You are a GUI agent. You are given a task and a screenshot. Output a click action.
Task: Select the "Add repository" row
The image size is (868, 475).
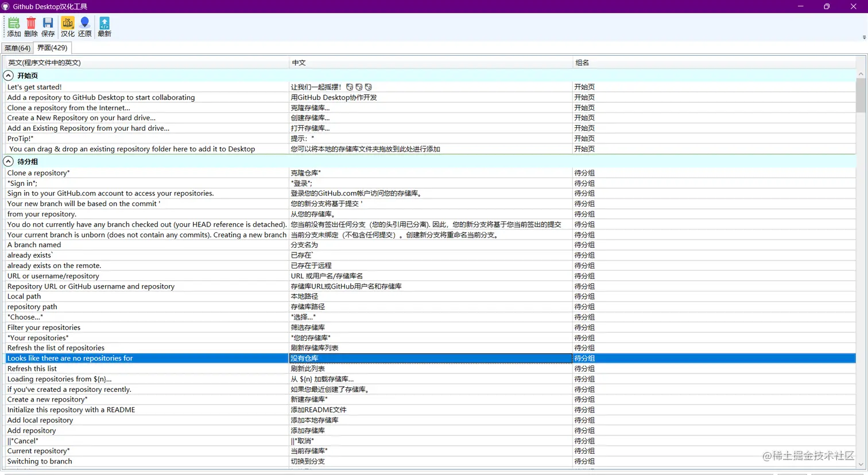point(431,430)
